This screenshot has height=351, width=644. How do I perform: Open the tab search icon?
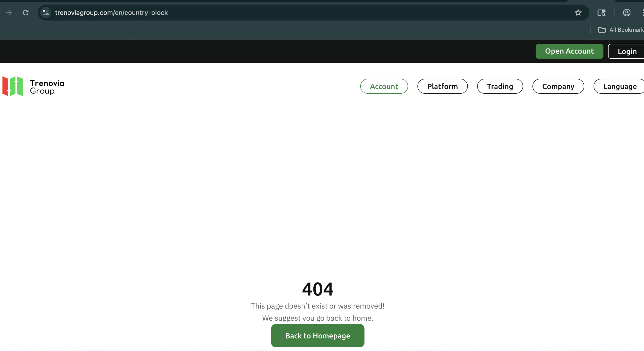pos(601,13)
